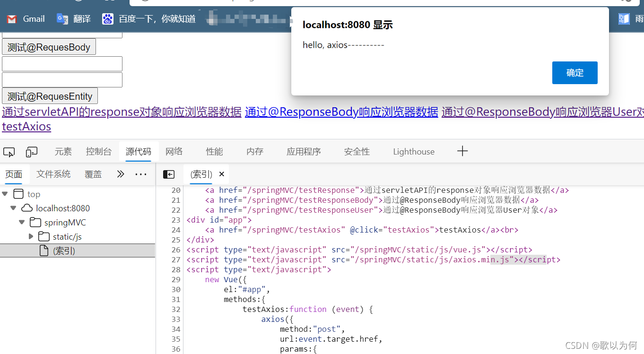Click the 确定 button in the dialog
The height and width of the screenshot is (354, 644).
click(x=574, y=72)
